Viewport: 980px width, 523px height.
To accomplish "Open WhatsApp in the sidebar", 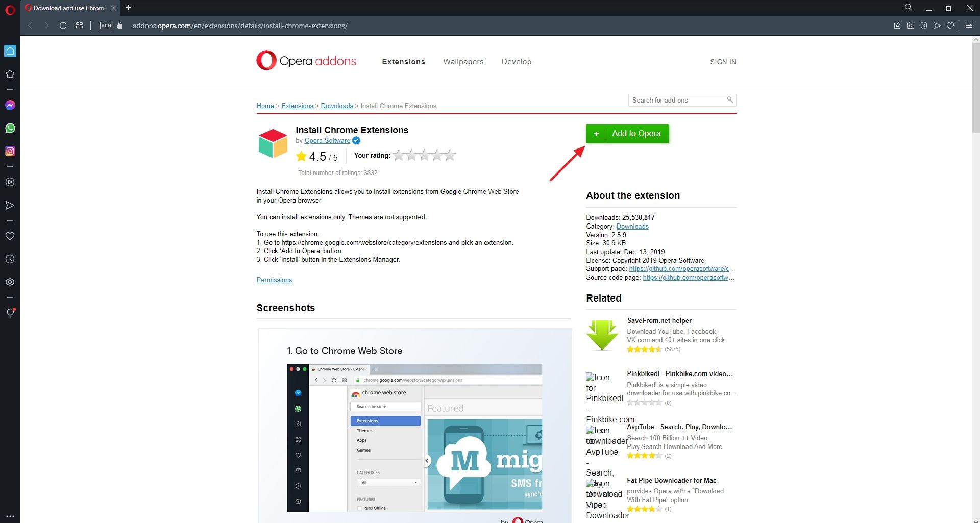I will [x=10, y=128].
